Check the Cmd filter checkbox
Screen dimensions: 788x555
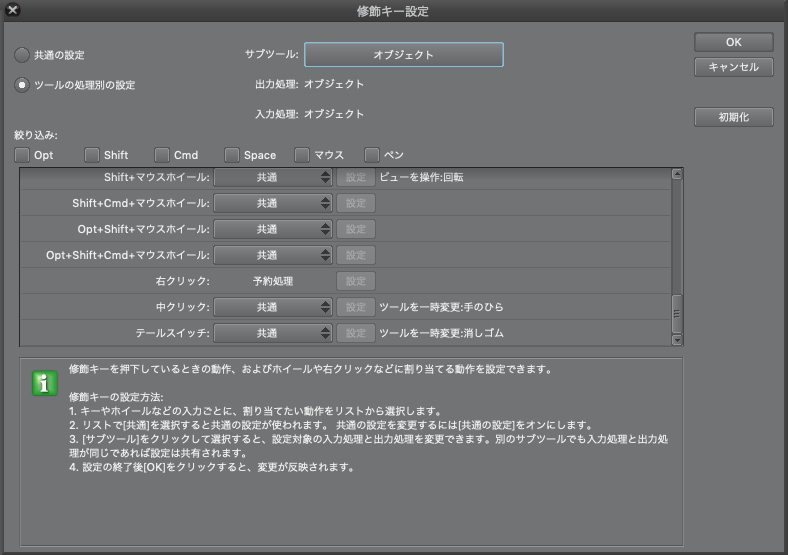pos(163,155)
